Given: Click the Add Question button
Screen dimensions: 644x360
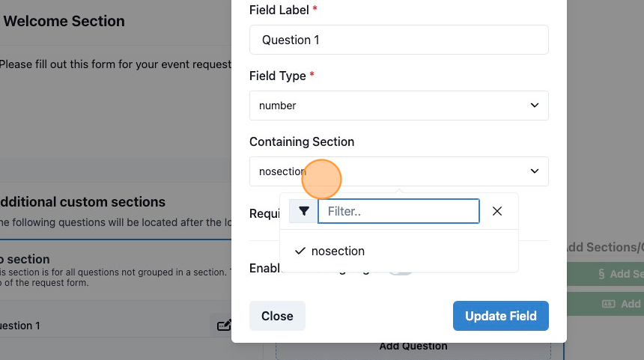Looking at the screenshot, I should tap(413, 347).
